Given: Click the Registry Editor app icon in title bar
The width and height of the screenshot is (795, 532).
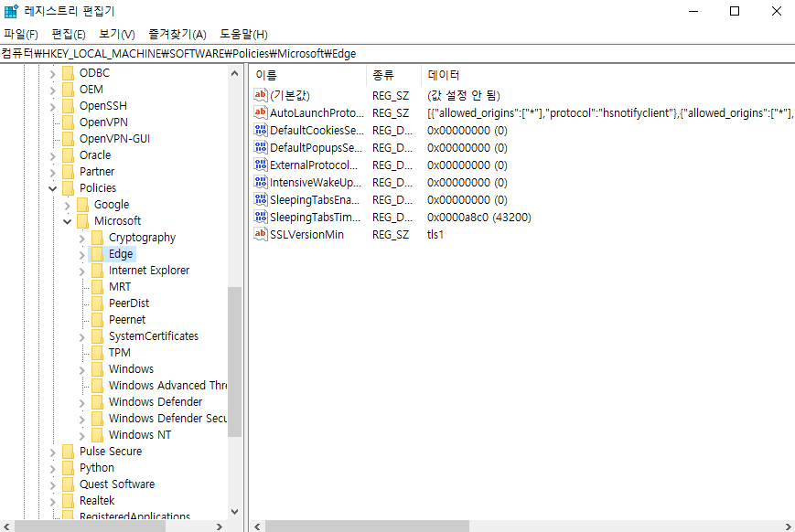Looking at the screenshot, I should (11, 11).
